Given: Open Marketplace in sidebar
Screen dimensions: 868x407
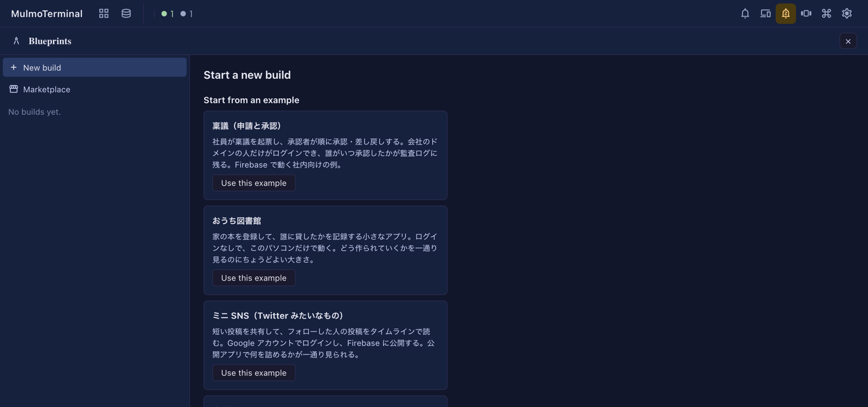Looking at the screenshot, I should click(x=94, y=89).
